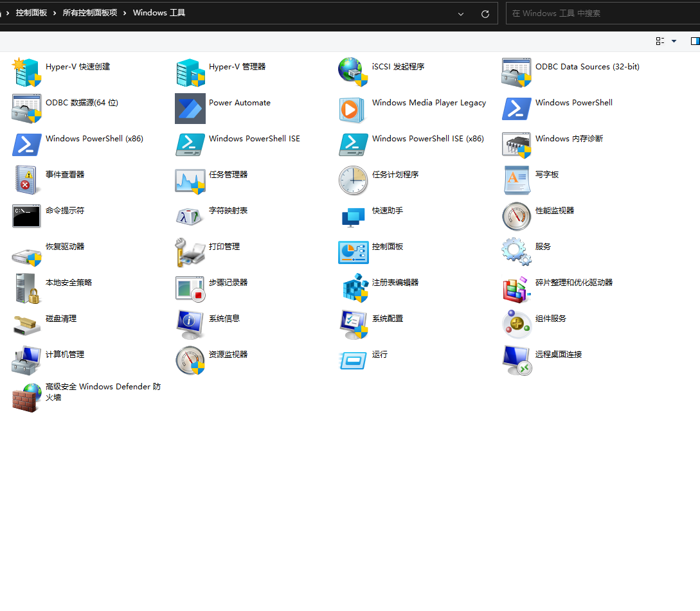This screenshot has height=611, width=700.
Task: Refresh the Windows 工具 folder view
Action: pos(485,13)
